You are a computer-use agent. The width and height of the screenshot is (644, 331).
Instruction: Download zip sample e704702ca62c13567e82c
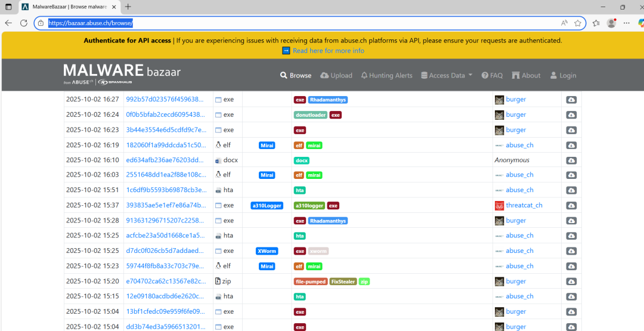coord(571,281)
